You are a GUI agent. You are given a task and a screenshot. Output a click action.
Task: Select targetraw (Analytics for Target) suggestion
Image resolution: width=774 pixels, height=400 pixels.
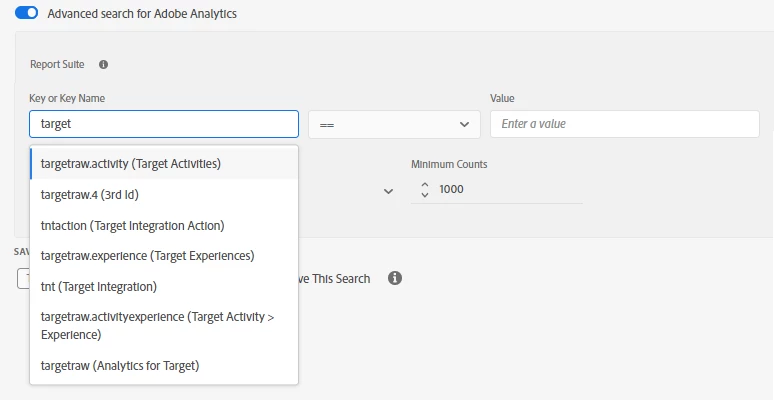coord(164,366)
